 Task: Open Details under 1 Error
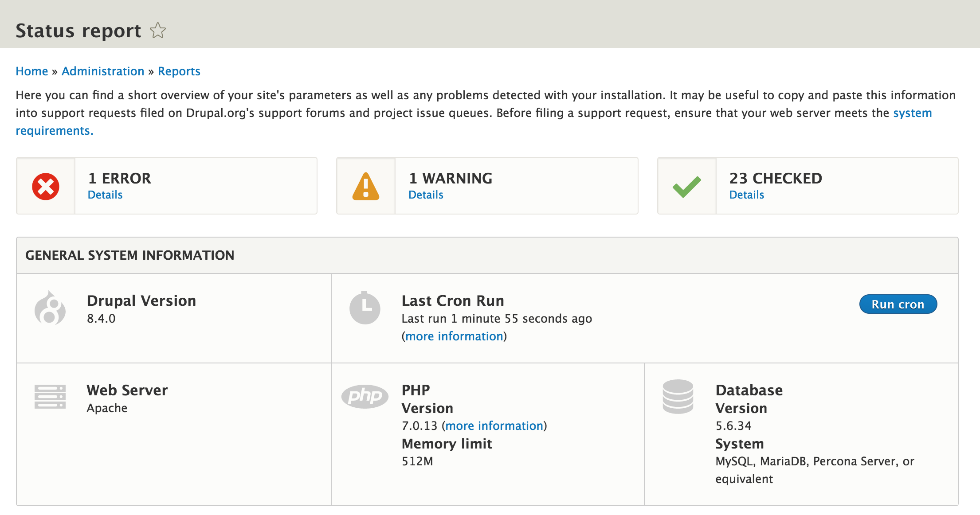point(105,195)
